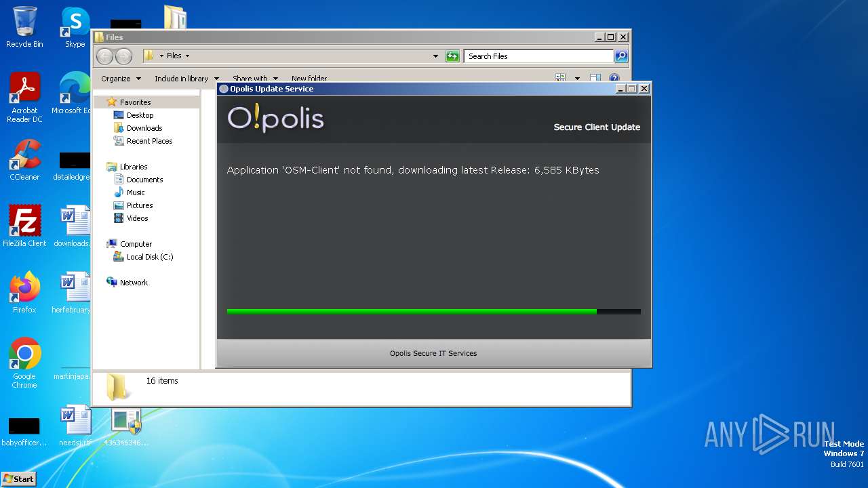Launch Google Chrome desktop shortcut
Screen dimensions: 868x488
coord(24,363)
